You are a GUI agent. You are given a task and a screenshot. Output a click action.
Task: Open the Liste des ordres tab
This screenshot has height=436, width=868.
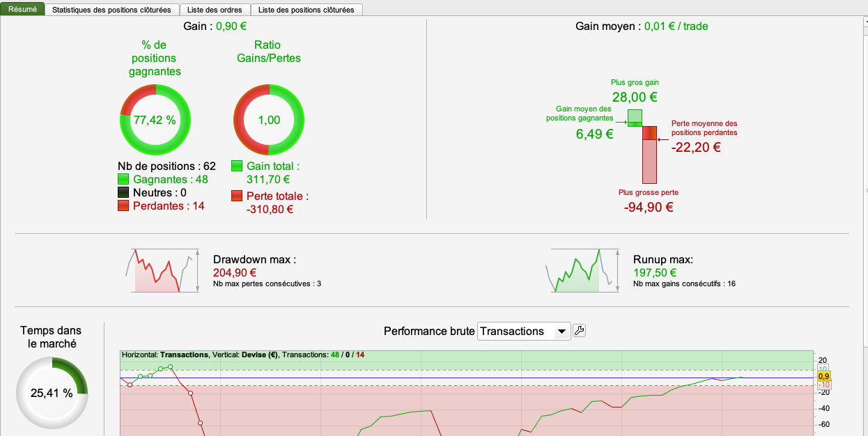click(215, 10)
